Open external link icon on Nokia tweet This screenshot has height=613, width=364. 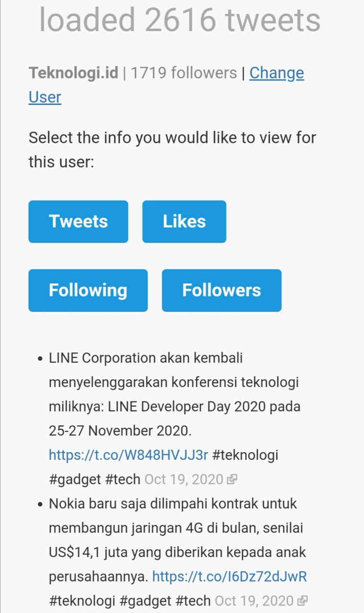point(302,601)
